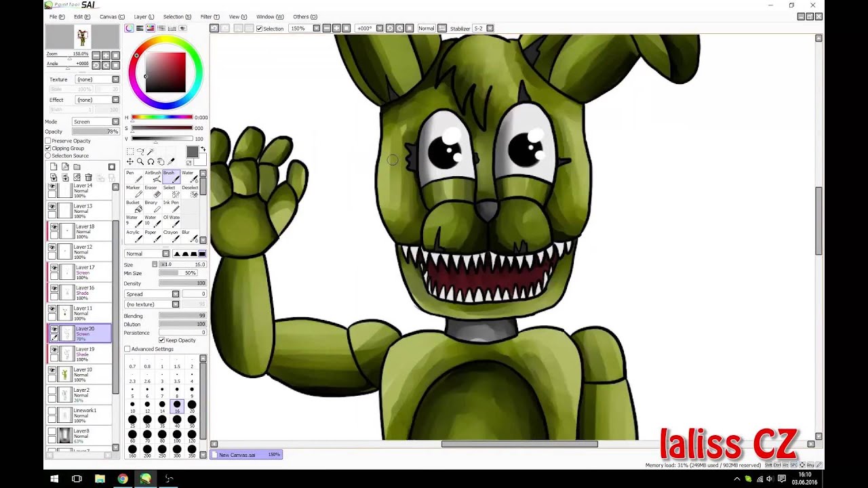Toggle the color wheel panel icon
The height and width of the screenshot is (488, 868).
click(129, 28)
